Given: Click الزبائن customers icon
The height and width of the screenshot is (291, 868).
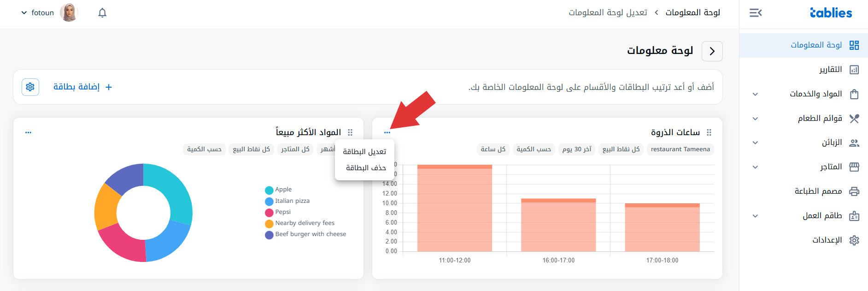Looking at the screenshot, I should pos(854,143).
